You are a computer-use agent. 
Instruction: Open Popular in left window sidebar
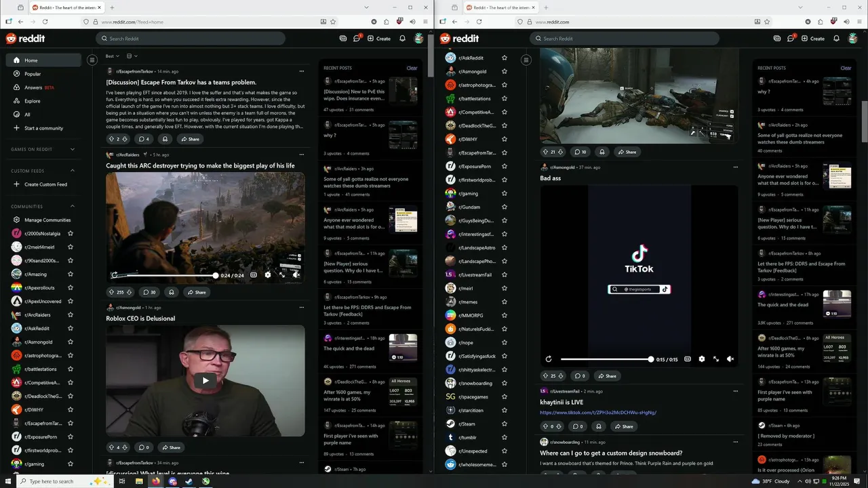43,74
